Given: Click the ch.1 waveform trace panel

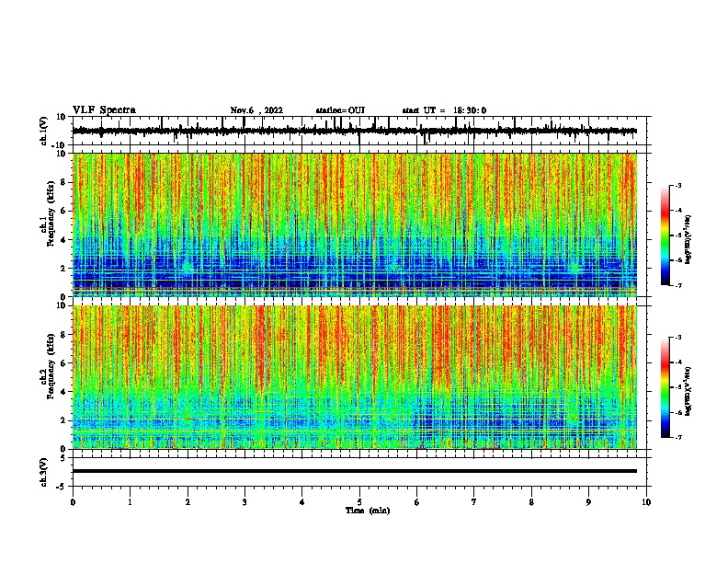Looking at the screenshot, I should tap(361, 131).
